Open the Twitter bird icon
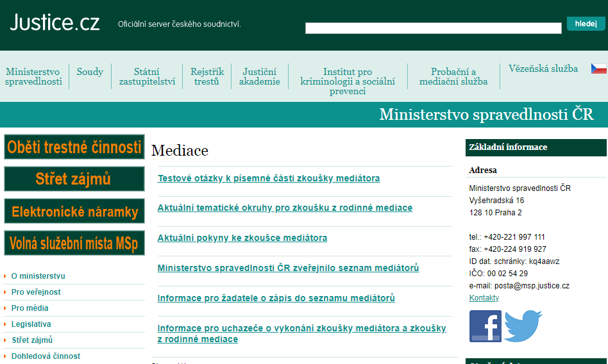The width and height of the screenshot is (608, 364). pyautogui.click(x=523, y=326)
